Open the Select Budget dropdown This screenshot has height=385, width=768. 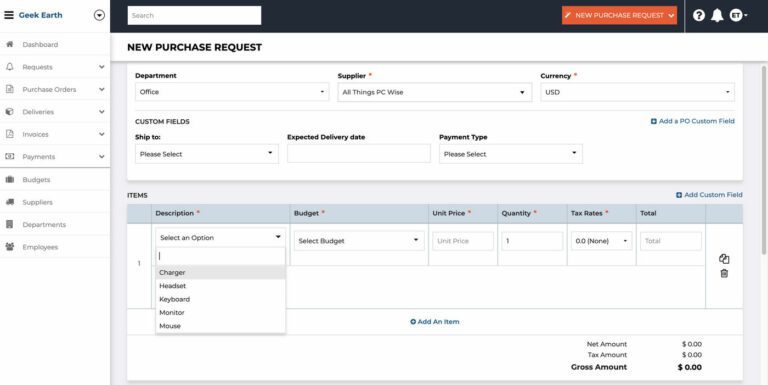click(x=359, y=241)
